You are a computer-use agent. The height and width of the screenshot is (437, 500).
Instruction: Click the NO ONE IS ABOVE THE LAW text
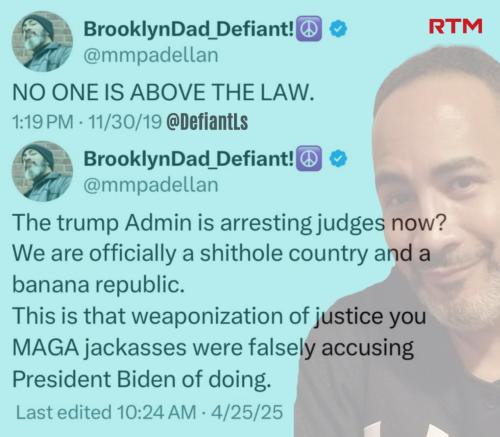coord(163,92)
